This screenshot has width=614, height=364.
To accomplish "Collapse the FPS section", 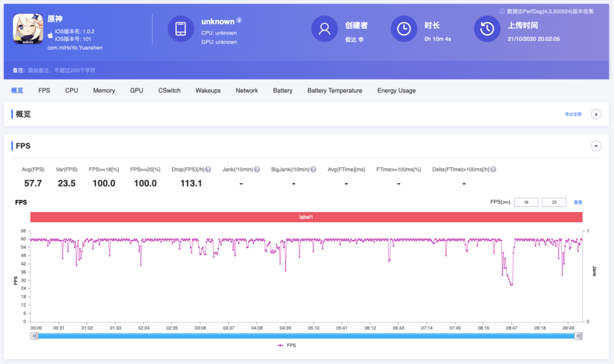I will click(596, 146).
